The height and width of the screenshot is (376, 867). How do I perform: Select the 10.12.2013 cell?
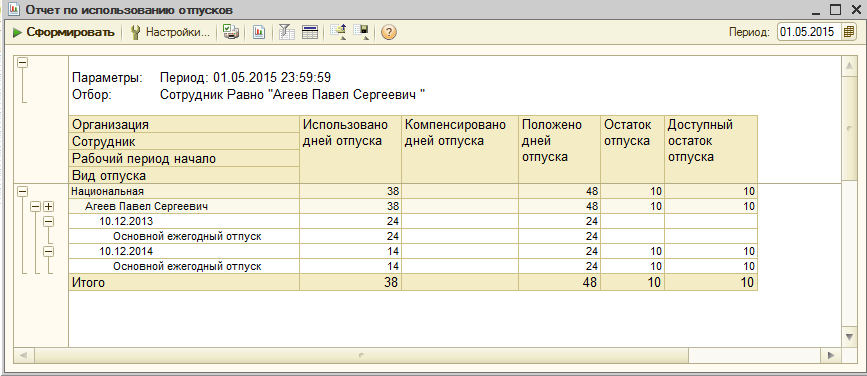click(x=184, y=221)
